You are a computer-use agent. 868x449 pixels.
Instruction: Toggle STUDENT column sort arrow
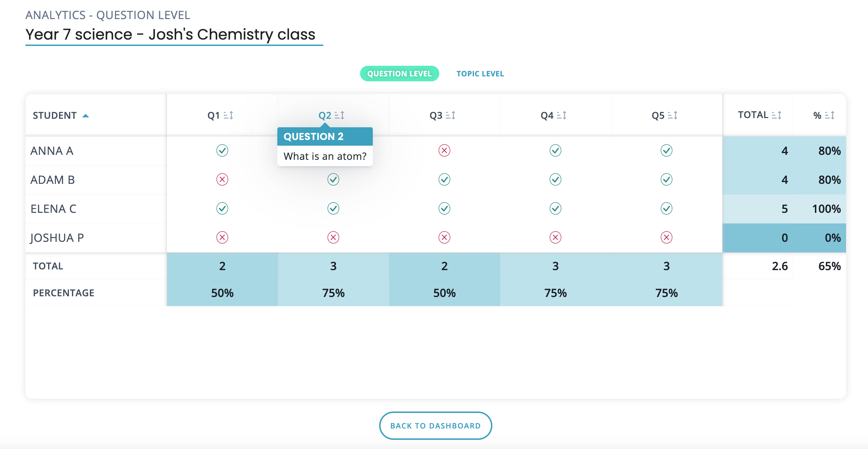point(86,116)
